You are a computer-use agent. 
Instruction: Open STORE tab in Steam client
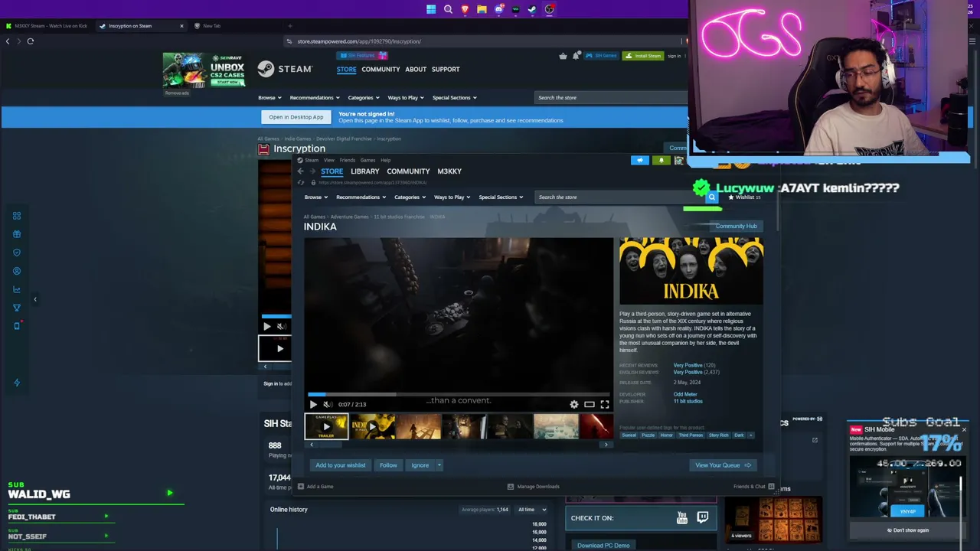(332, 171)
